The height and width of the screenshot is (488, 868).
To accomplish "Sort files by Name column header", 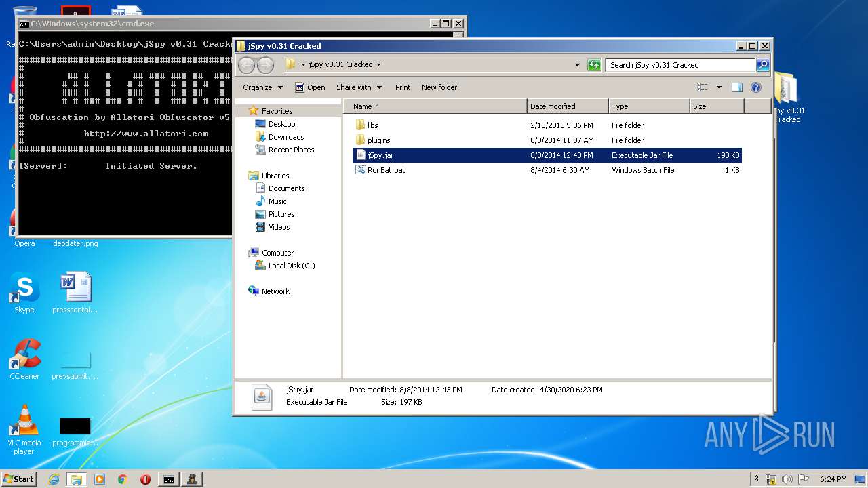I will click(x=435, y=106).
